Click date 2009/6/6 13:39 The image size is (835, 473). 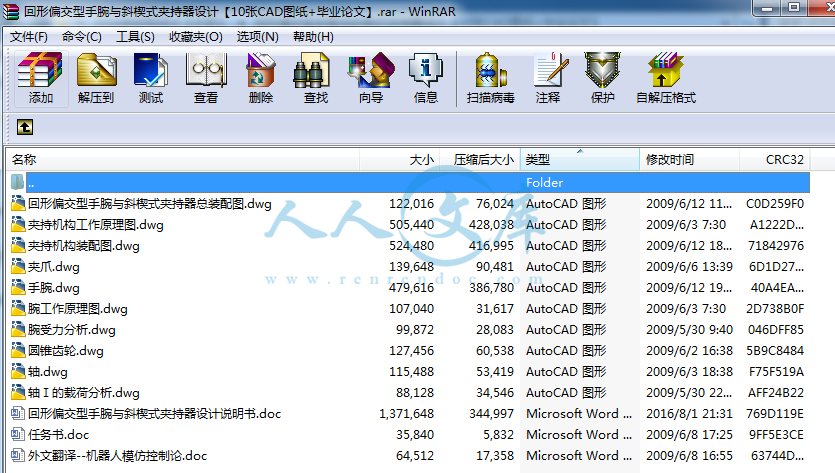[689, 266]
